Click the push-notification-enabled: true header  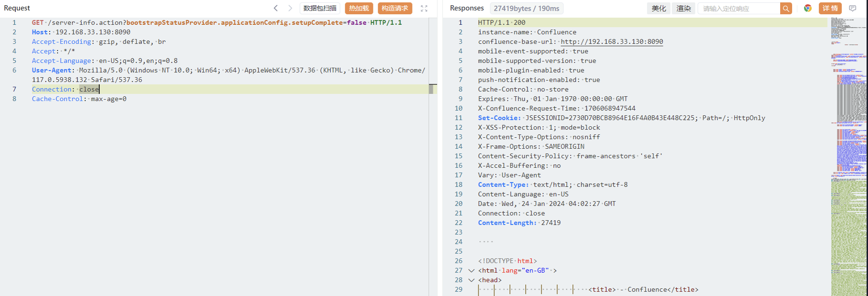point(539,80)
